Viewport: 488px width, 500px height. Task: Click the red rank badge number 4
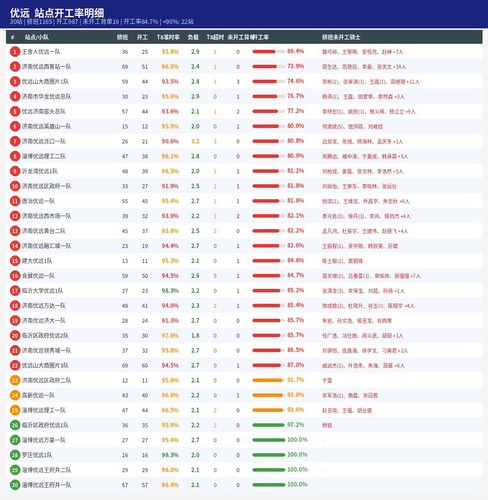coord(15,97)
